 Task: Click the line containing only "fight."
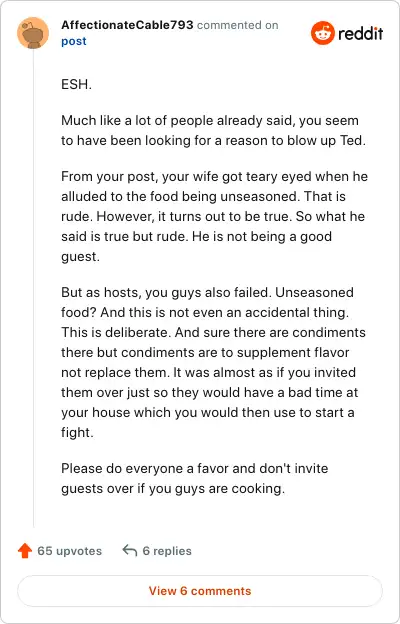77,432
